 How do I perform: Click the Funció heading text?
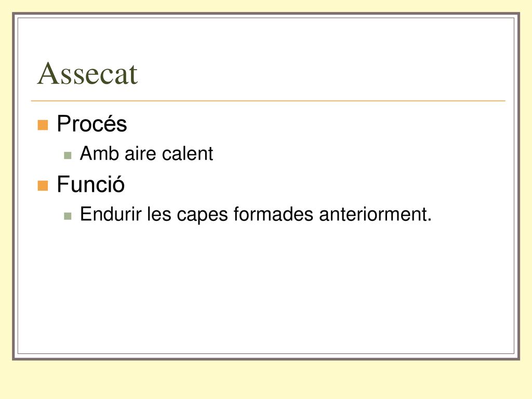pos(90,184)
